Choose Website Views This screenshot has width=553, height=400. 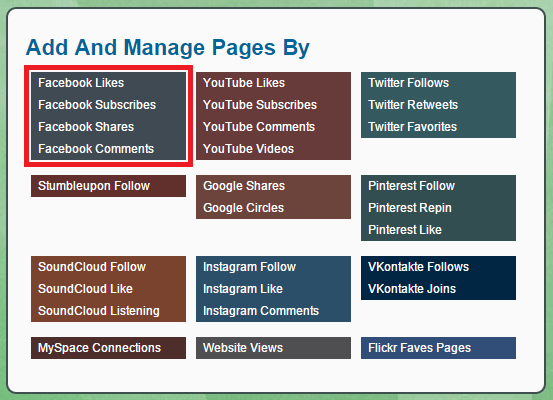243,348
